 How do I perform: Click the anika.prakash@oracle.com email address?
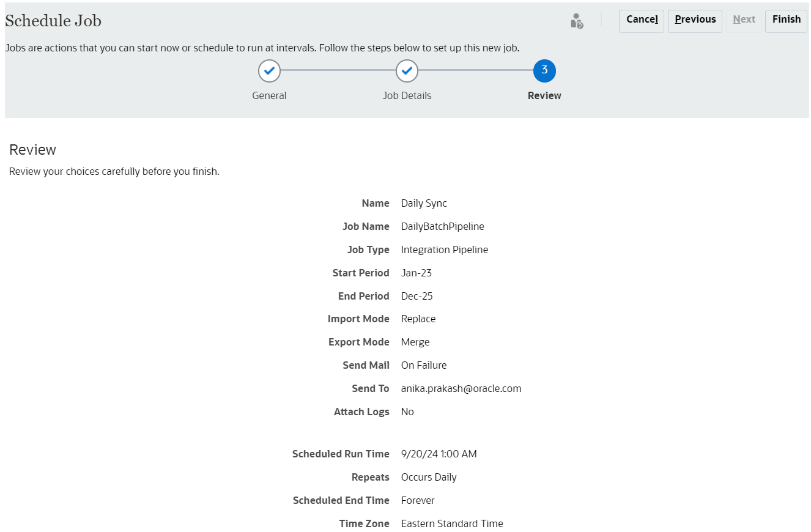click(x=461, y=389)
